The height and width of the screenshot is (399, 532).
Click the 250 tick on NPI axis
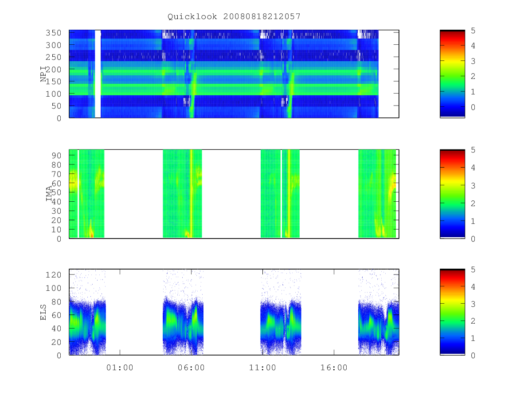coord(55,57)
